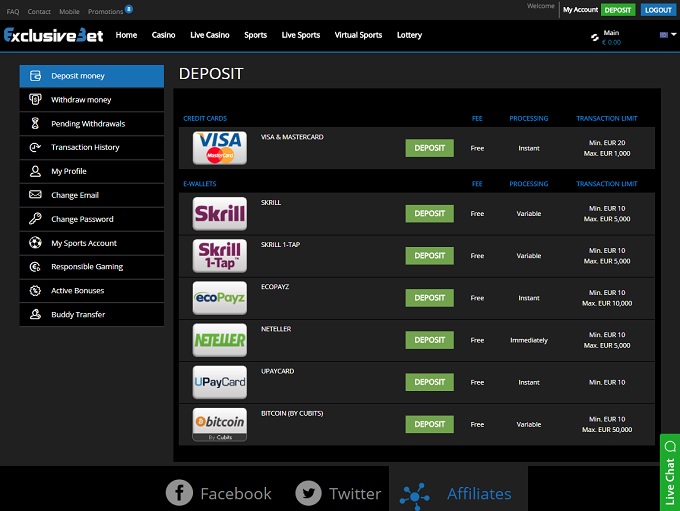
Task: Expand the Lottery dropdown menu
Action: (412, 35)
